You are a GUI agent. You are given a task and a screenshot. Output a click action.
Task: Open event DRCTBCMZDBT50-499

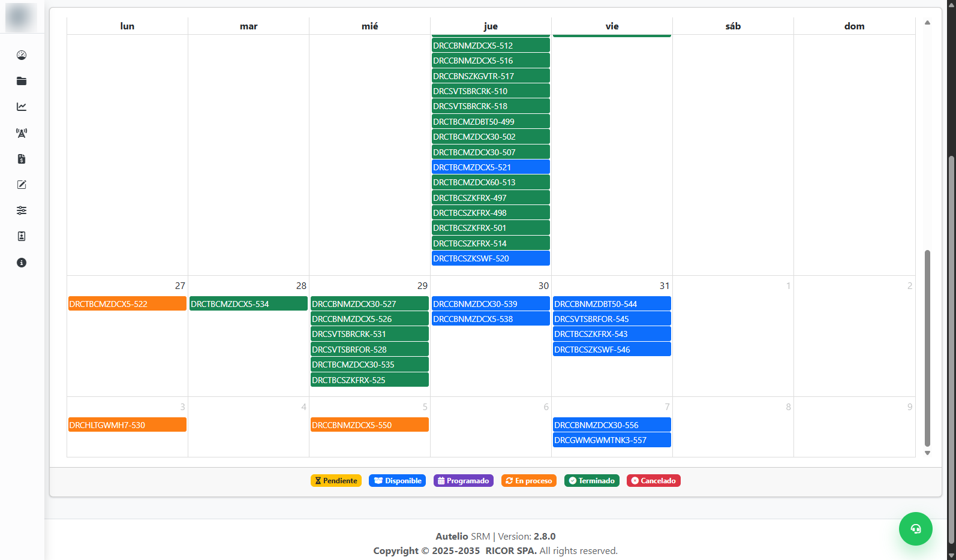[491, 122]
